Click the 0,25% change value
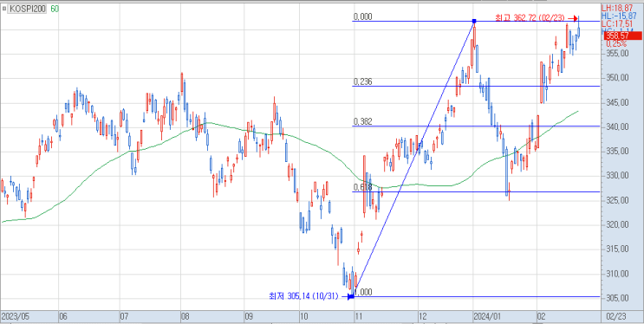This screenshot has height=324, width=644. pyautogui.click(x=616, y=44)
